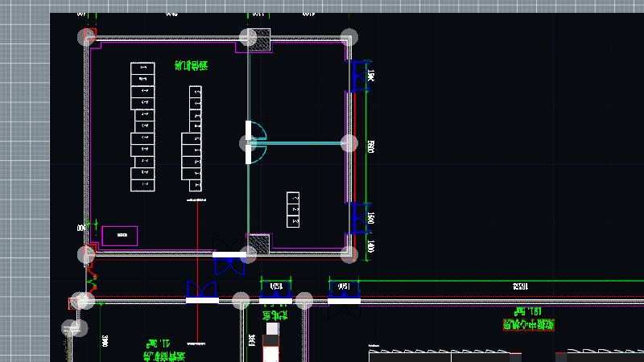Viewport: 644px width, 362px height.
Task: Click the tall left column of equipment cabinets
Action: pyautogui.click(x=142, y=127)
